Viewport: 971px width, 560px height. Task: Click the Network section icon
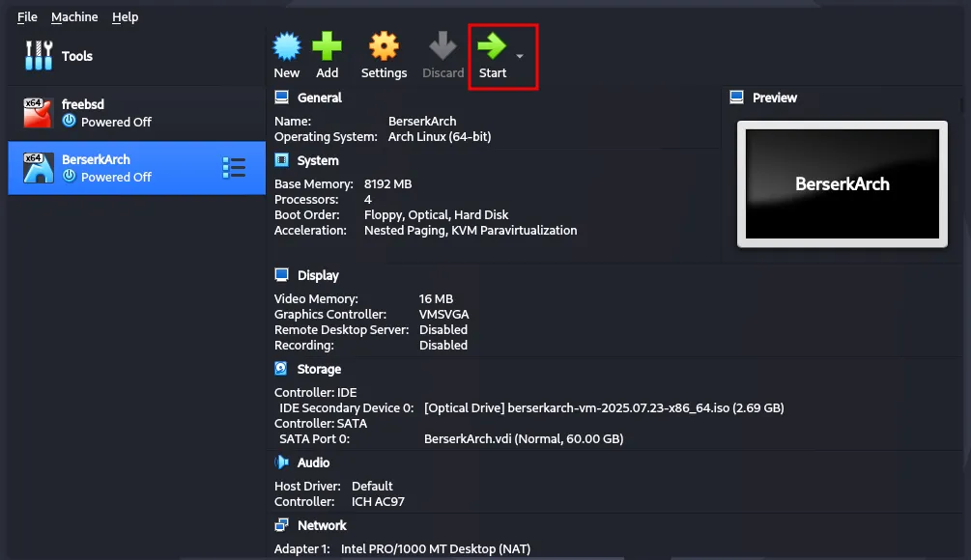coord(281,525)
